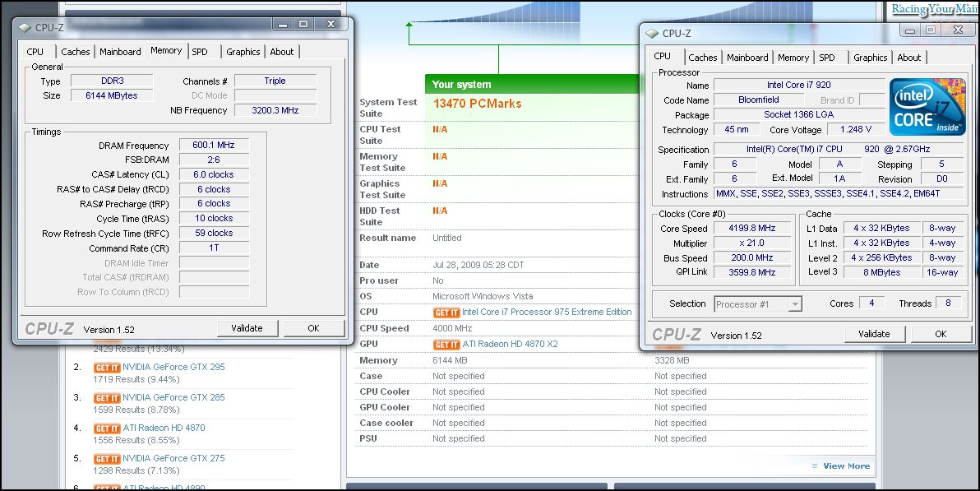Viewport: 980px width, 491px height.
Task: Click the Channels # Triple field
Action: click(x=275, y=81)
